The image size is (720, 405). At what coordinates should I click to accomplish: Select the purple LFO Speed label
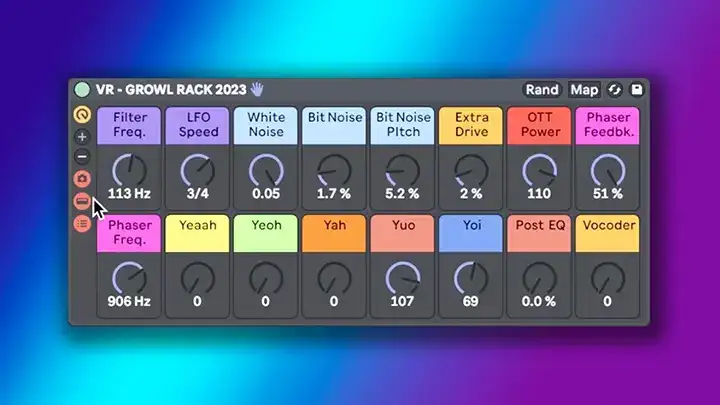click(x=197, y=125)
